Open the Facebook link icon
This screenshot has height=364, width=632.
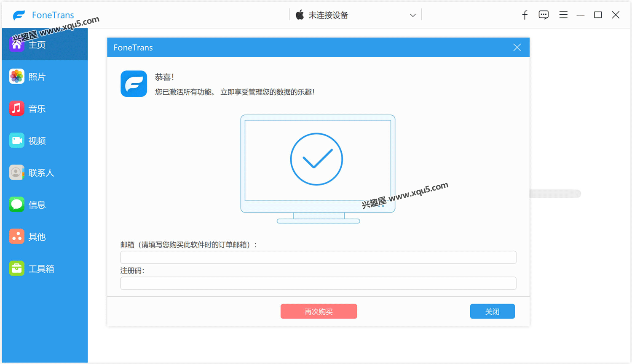pos(525,15)
